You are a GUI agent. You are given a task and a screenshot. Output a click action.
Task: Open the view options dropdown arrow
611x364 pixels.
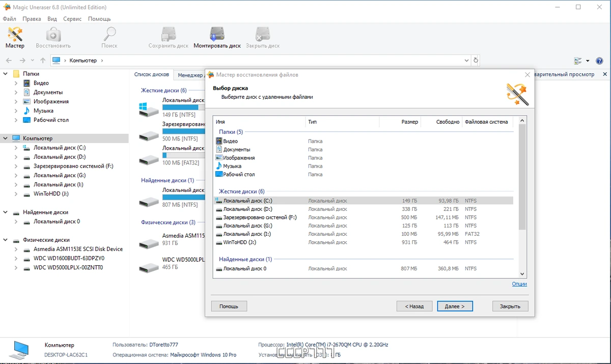[588, 61]
